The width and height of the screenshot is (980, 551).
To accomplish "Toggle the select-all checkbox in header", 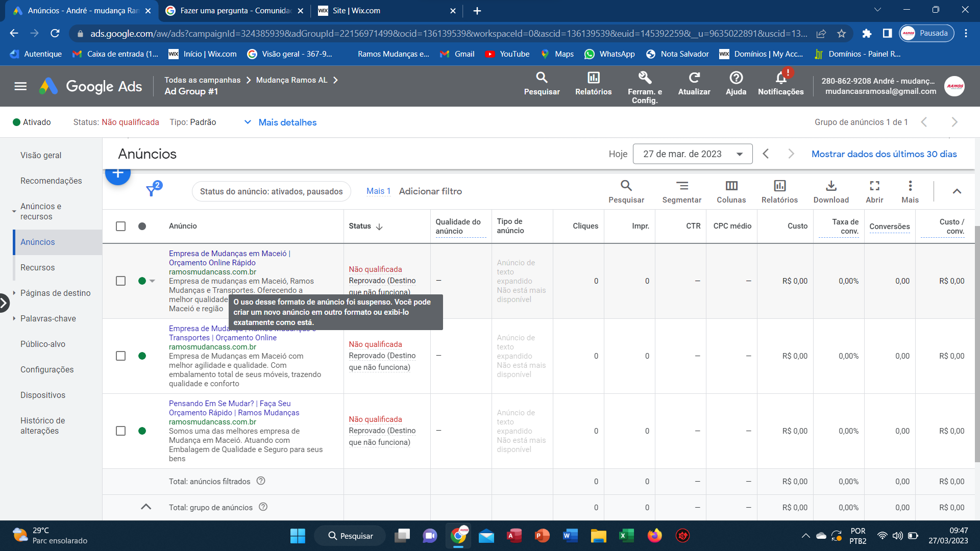I will [x=120, y=226].
